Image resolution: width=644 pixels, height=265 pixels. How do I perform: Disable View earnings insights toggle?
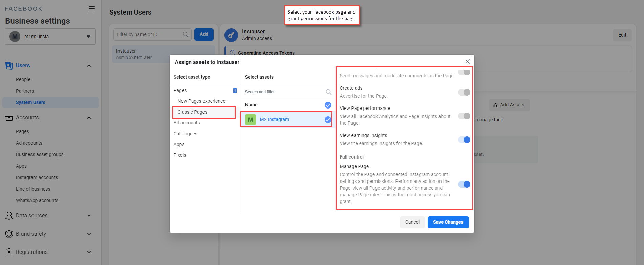(464, 140)
